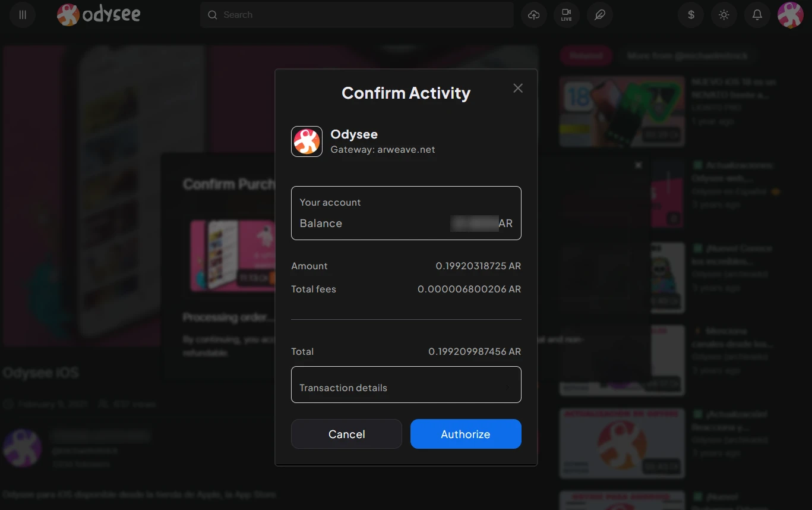The height and width of the screenshot is (510, 812).
Task: Open the iOS 18 related video thumbnail
Action: click(622, 111)
